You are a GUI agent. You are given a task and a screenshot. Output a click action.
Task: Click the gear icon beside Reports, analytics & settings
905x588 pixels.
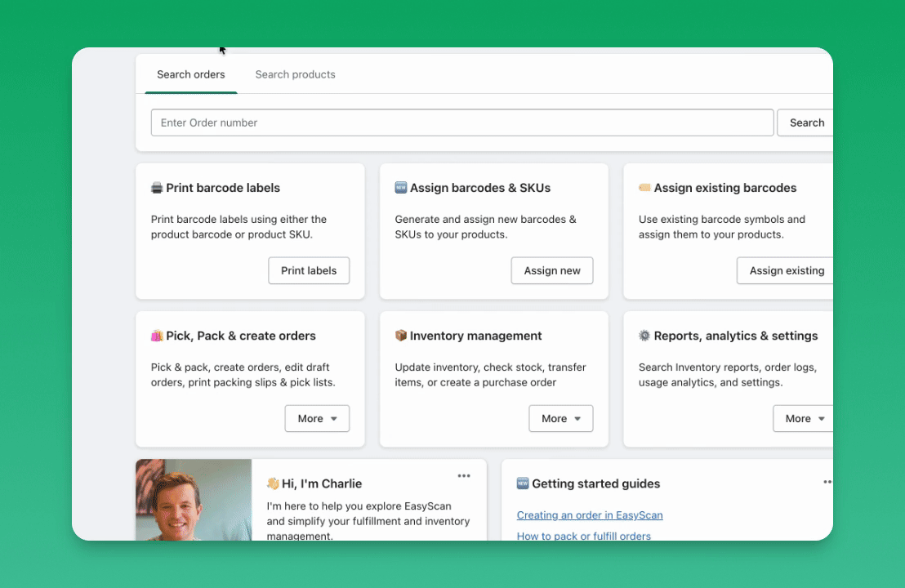click(x=644, y=336)
